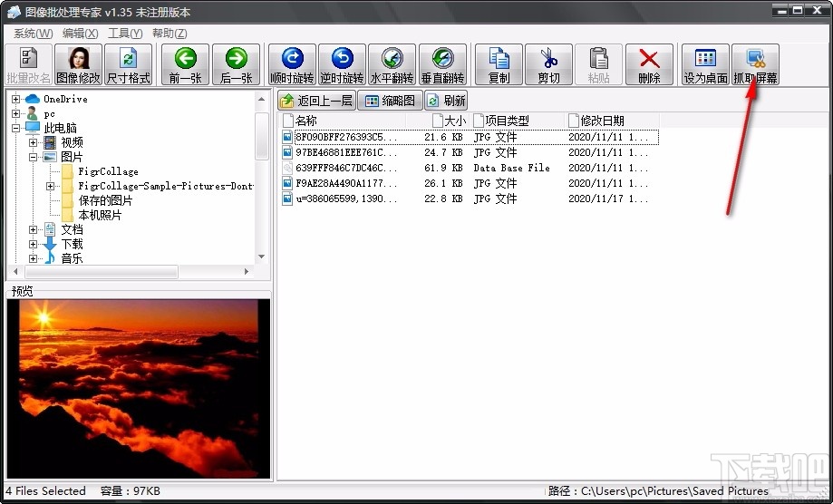Click the sunset preview image
The image size is (833, 504).
click(x=139, y=389)
